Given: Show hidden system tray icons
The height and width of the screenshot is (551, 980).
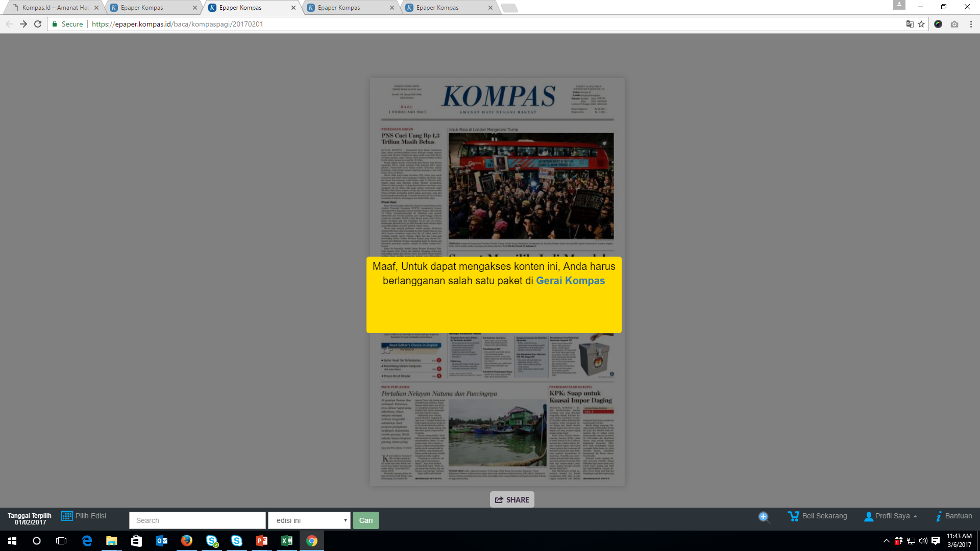Looking at the screenshot, I should [x=887, y=541].
